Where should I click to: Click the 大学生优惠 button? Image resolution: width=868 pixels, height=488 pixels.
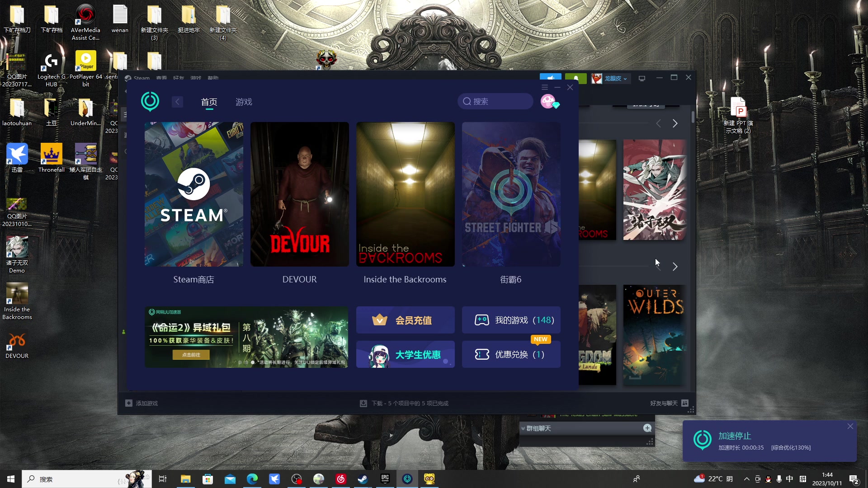pyautogui.click(x=406, y=354)
